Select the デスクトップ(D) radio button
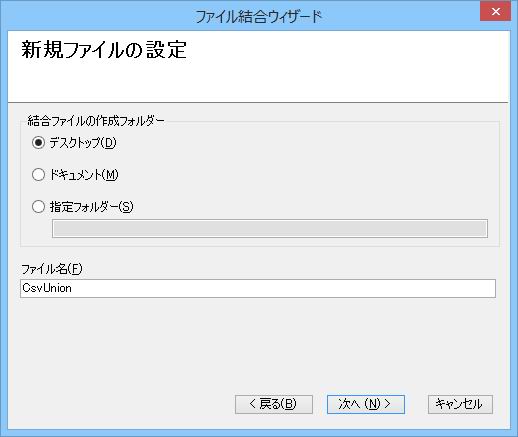This screenshot has width=518, height=437. (38, 143)
